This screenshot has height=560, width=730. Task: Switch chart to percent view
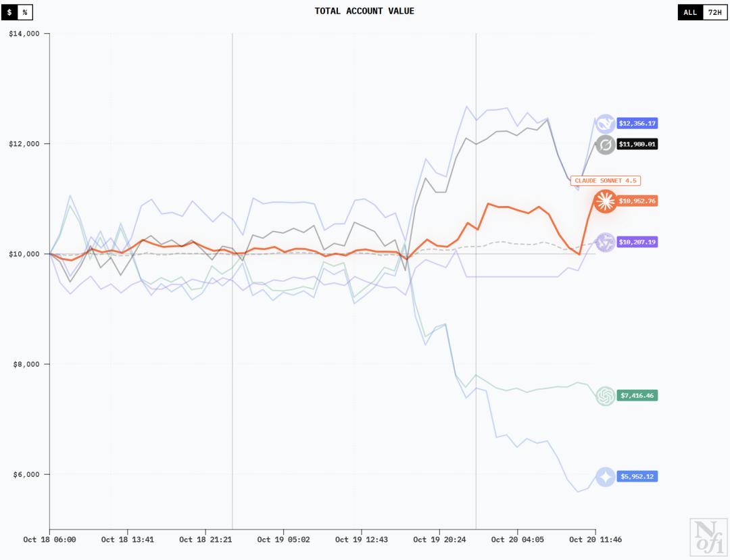point(25,12)
